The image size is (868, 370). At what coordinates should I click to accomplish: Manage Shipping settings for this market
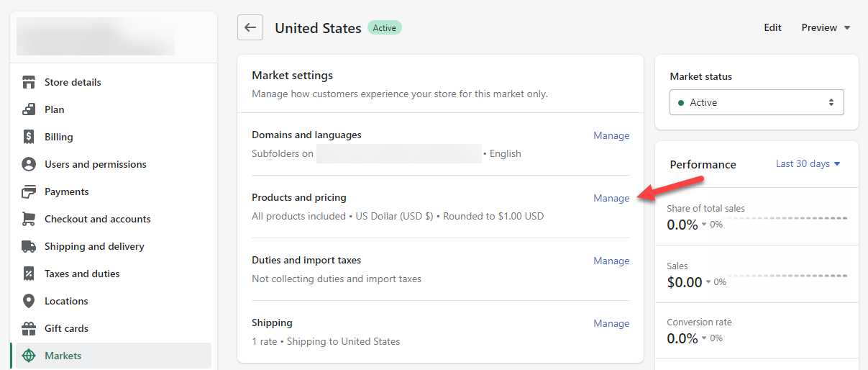point(611,323)
